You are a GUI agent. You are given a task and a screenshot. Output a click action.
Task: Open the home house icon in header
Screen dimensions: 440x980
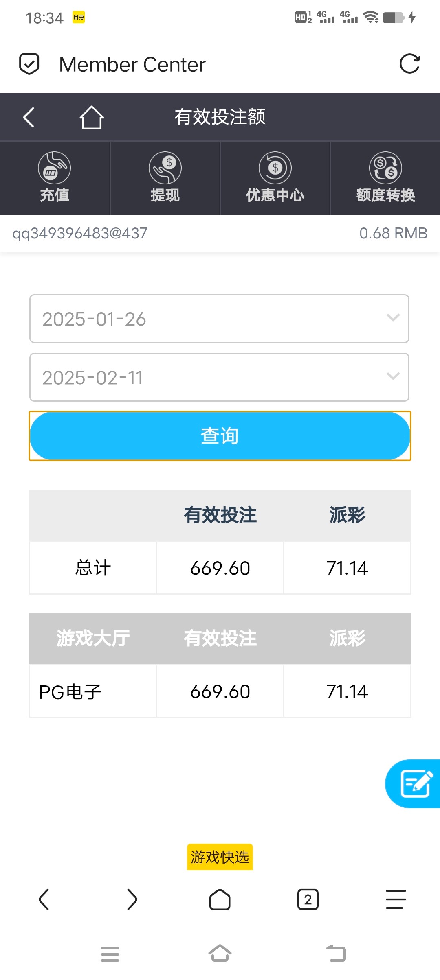(92, 118)
